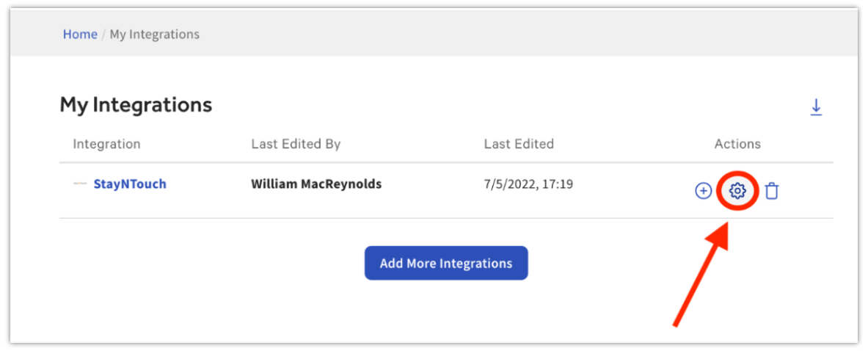Click the Actions column header

pyautogui.click(x=737, y=144)
